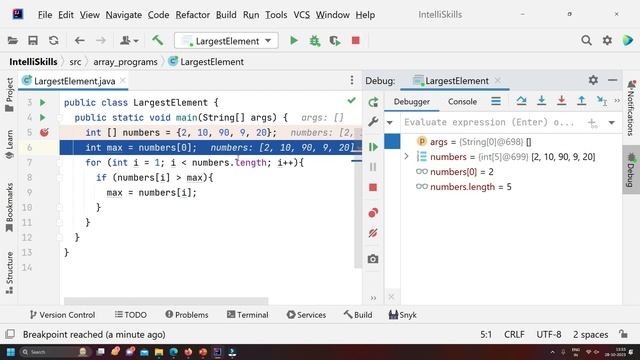The height and width of the screenshot is (360, 640).
Task: Click the run gutter arrow on line 4
Action: [x=43, y=118]
